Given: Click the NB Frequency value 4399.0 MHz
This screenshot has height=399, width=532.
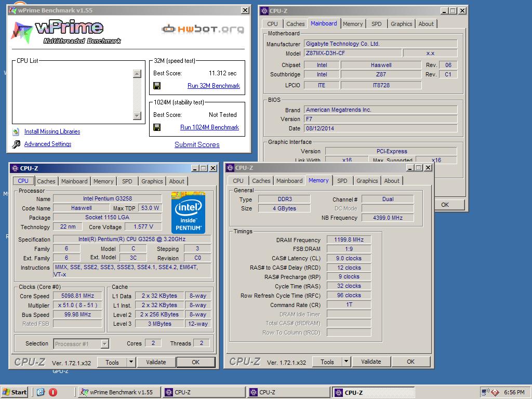Looking at the screenshot, I should pyautogui.click(x=388, y=218).
